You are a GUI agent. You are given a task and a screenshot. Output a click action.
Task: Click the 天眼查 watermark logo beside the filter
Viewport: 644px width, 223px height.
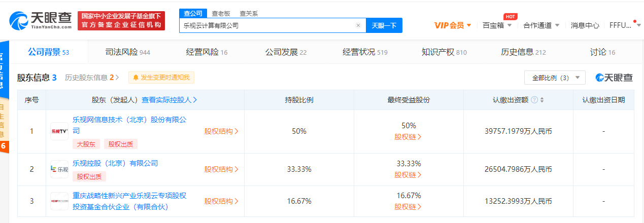click(615, 78)
